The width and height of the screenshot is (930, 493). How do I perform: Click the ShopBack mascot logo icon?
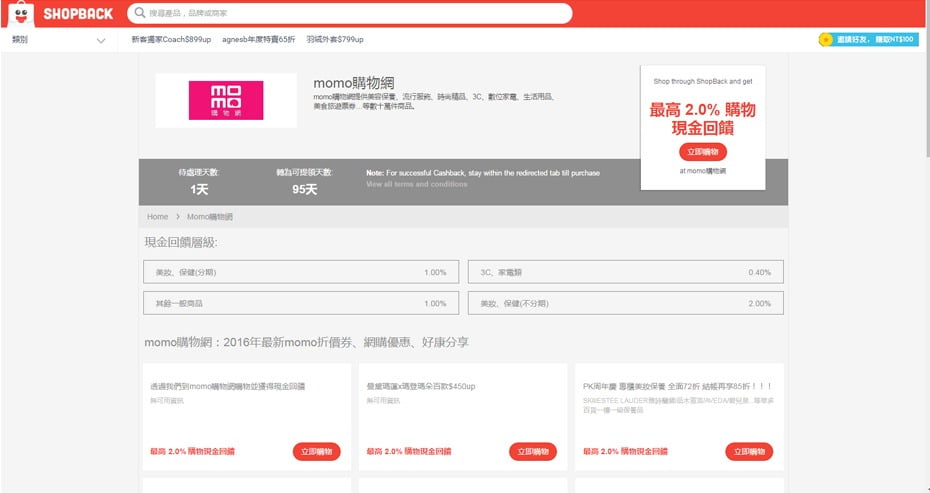click(21, 13)
